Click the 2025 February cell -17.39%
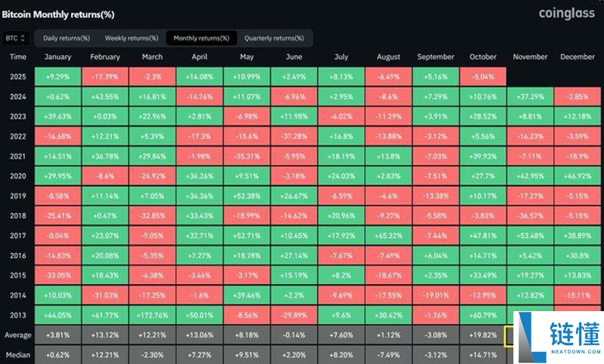 105,77
